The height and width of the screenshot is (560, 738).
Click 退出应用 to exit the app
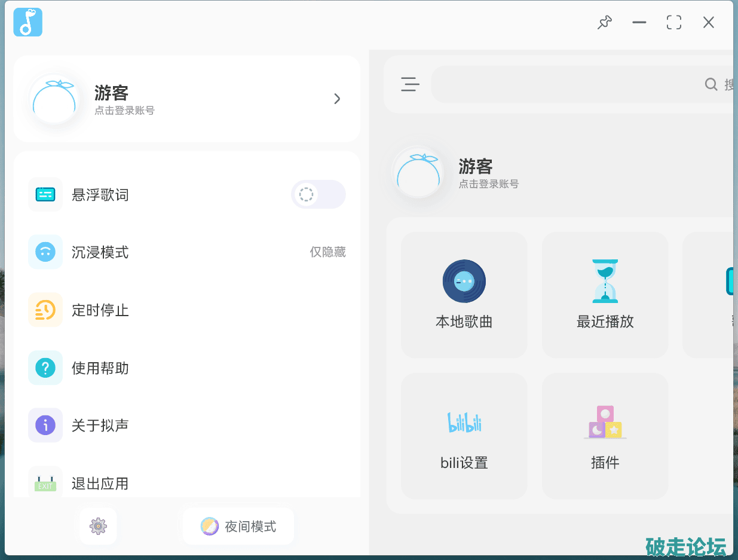coord(100,483)
